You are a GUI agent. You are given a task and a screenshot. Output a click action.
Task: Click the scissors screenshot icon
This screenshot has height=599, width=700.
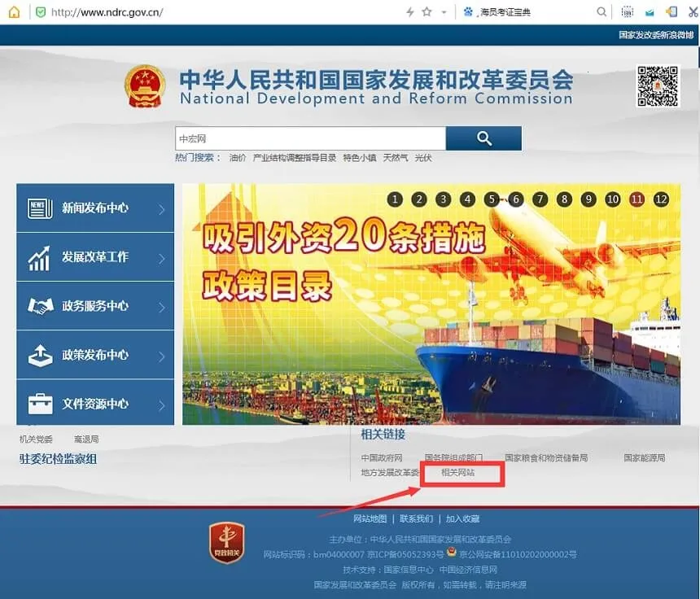click(693, 11)
